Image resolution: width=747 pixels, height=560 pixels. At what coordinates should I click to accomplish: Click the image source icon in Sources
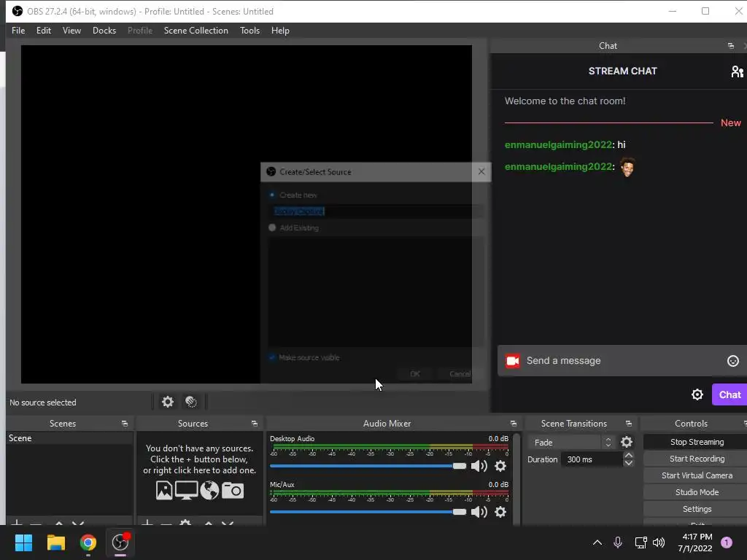pos(164,491)
